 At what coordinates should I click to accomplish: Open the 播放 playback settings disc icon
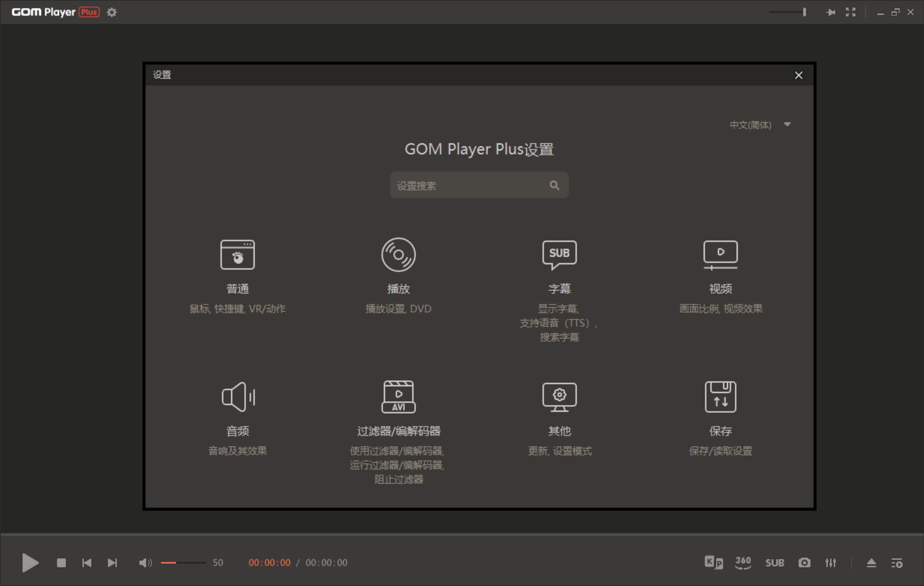coord(398,255)
